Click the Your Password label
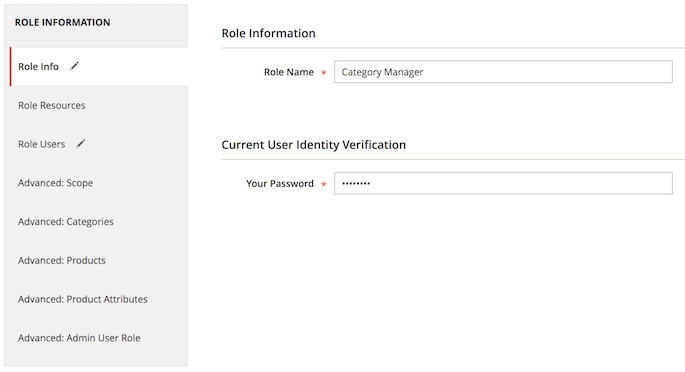The image size is (685, 372). click(x=280, y=183)
